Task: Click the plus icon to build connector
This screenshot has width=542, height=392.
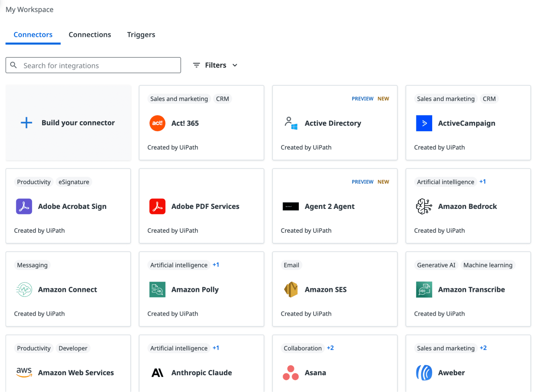Action: (x=26, y=123)
